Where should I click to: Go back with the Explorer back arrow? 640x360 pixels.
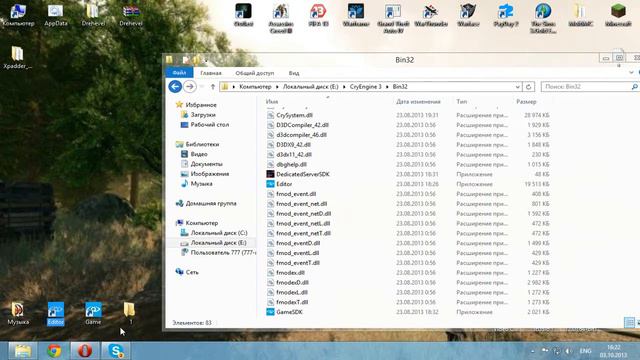pos(175,87)
